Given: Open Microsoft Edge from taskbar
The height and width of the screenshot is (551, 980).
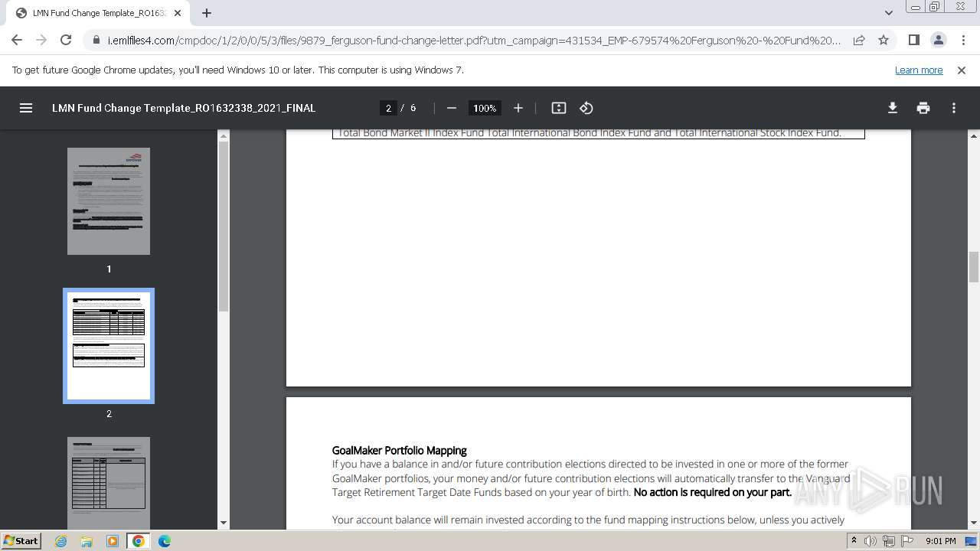Looking at the screenshot, I should 164,541.
